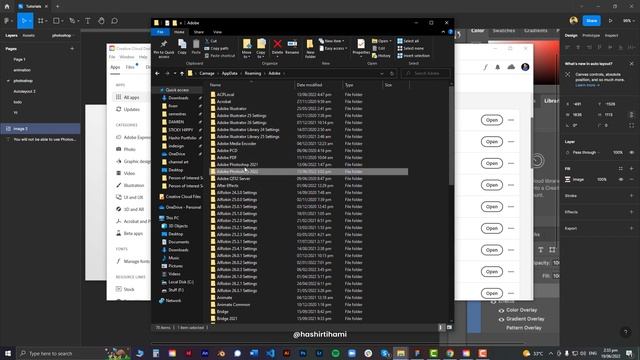Add a new fill in Figma Fill section

click(x=631, y=169)
